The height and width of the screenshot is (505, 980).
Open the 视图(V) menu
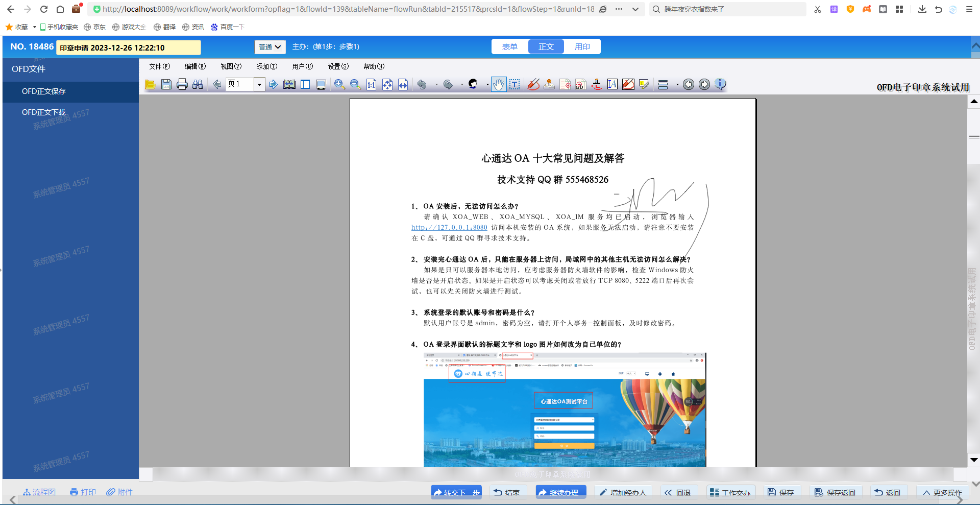tap(231, 66)
